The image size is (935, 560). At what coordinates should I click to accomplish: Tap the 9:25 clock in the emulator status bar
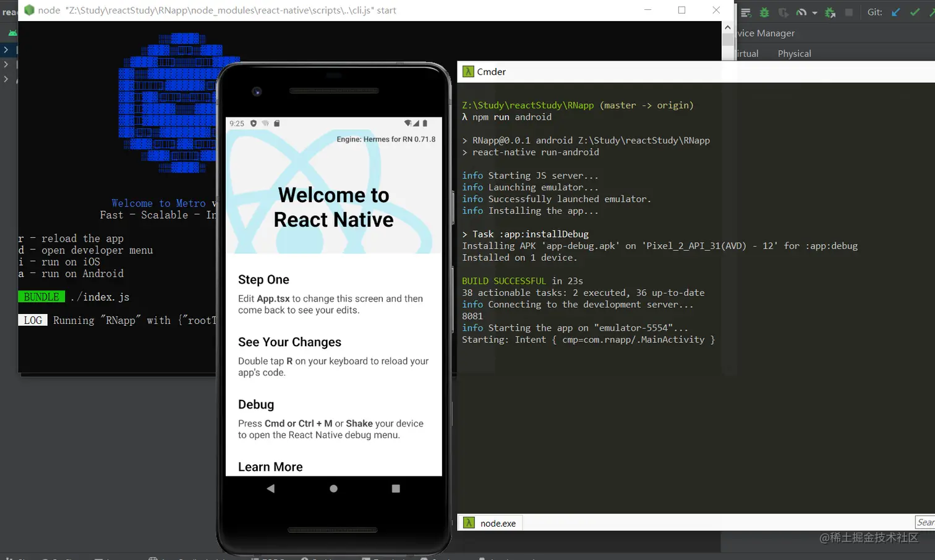point(237,124)
